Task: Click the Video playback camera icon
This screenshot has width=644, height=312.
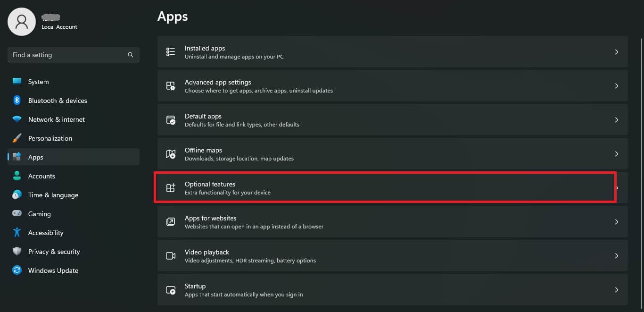Action: (171, 256)
